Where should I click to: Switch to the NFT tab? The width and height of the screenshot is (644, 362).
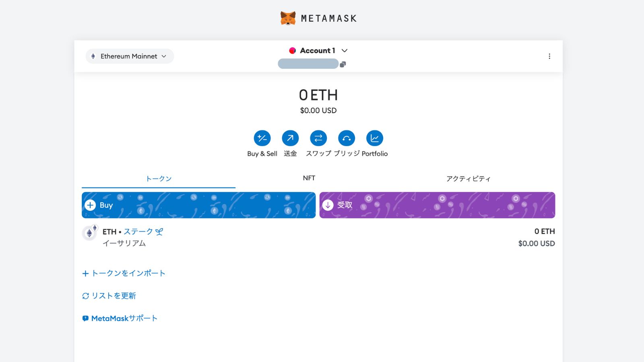point(309,178)
